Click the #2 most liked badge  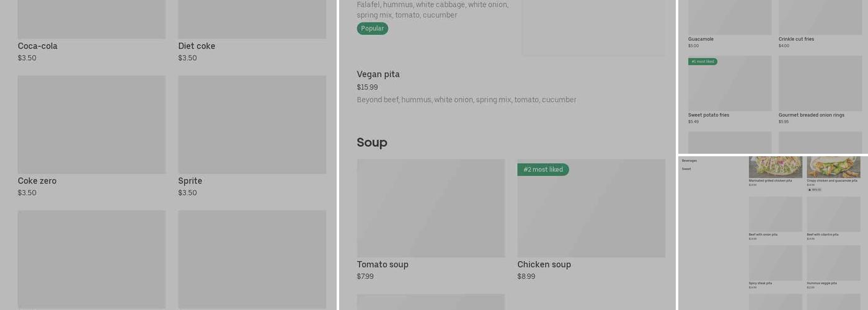[543, 169]
